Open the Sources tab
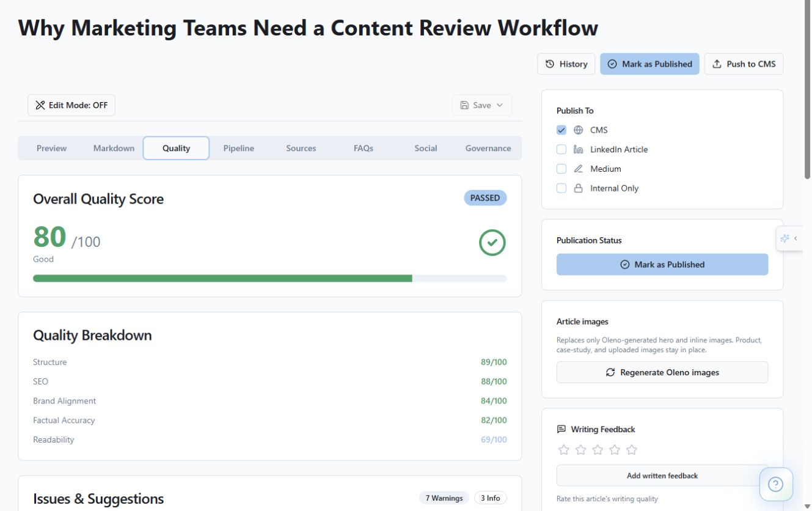 click(x=301, y=148)
